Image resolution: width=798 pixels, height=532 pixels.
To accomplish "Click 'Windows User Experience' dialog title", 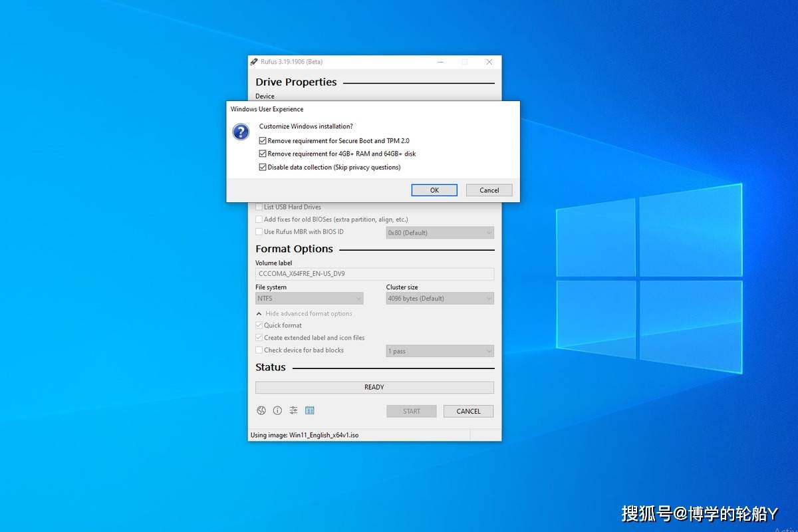I will tap(267, 109).
